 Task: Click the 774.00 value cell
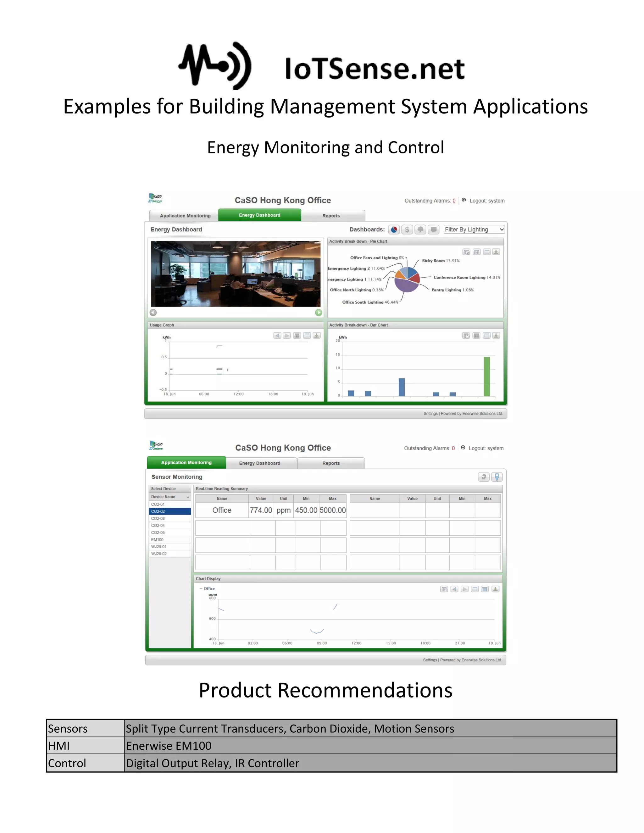coord(261,510)
